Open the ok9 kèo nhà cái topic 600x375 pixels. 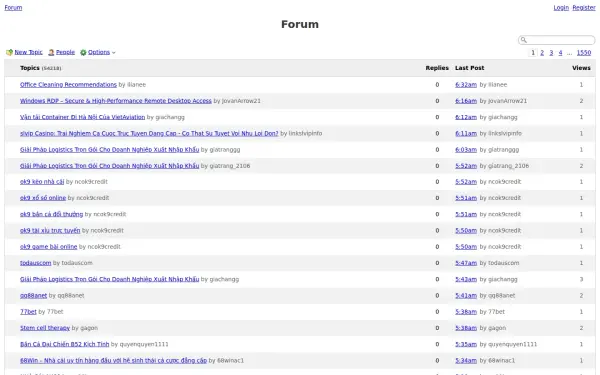point(42,182)
